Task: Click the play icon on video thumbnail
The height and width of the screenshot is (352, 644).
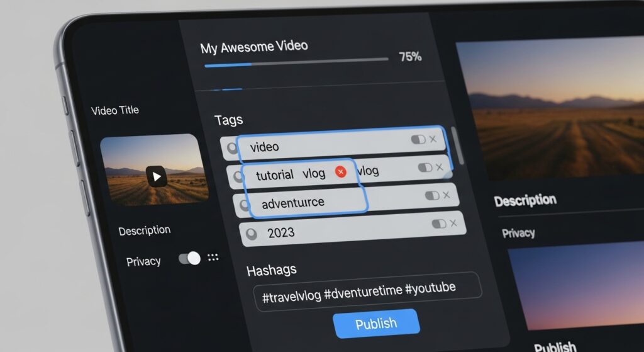Action: (x=157, y=176)
